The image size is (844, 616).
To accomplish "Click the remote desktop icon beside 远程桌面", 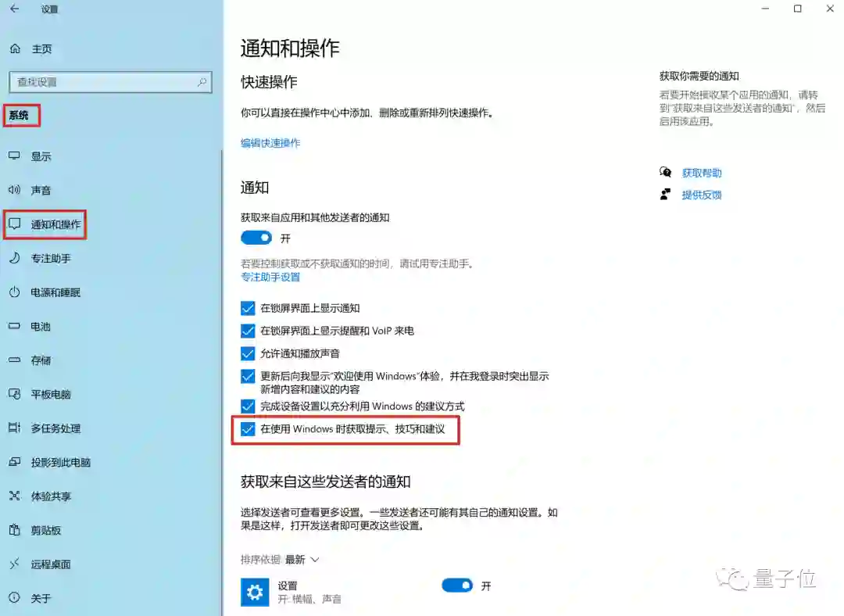I will 15,563.
